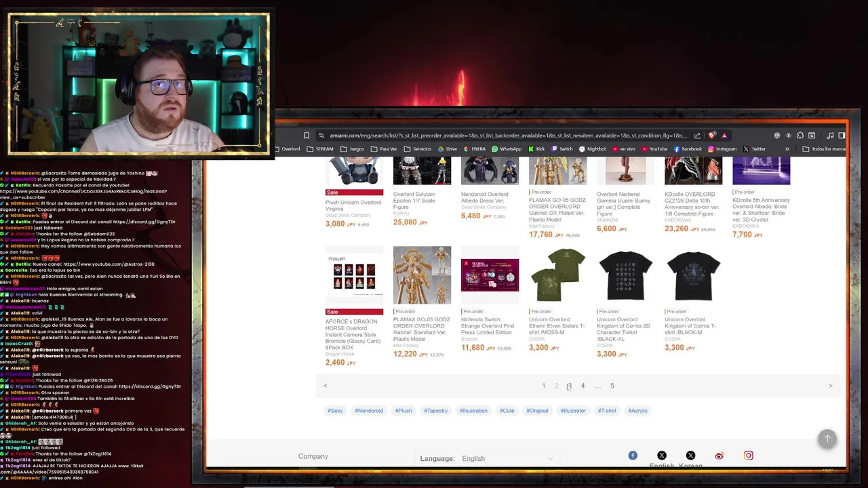Select the #Illustration tag
The width and height of the screenshot is (868, 488).
point(473,411)
